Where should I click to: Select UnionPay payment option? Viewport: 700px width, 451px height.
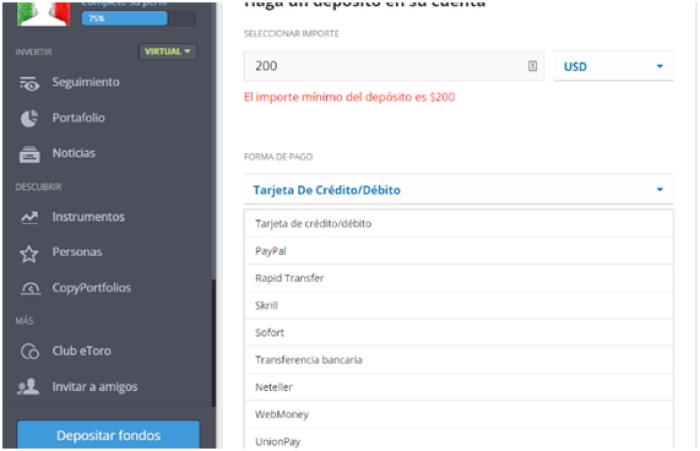(x=458, y=439)
